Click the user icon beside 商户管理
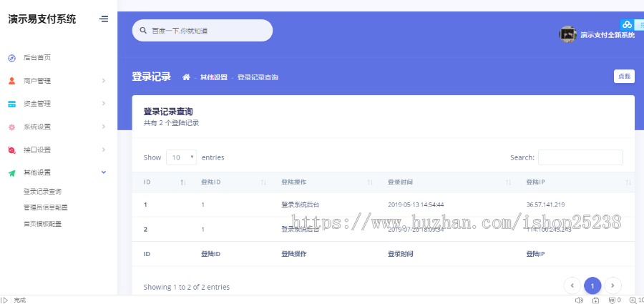This screenshot has width=644, height=304. 12,81
